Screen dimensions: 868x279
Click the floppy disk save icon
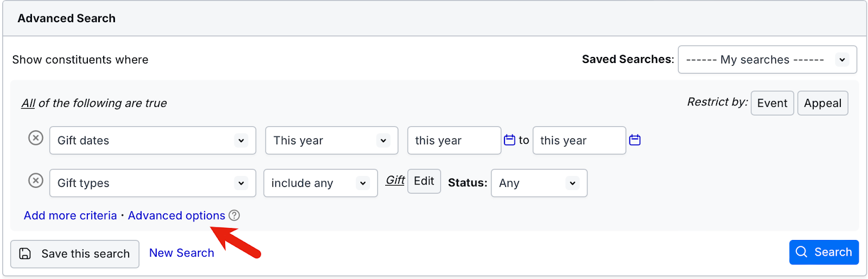[25, 253]
